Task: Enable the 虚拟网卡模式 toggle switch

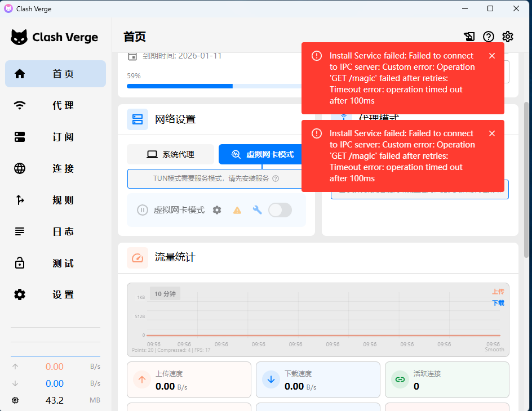Action: pyautogui.click(x=280, y=209)
